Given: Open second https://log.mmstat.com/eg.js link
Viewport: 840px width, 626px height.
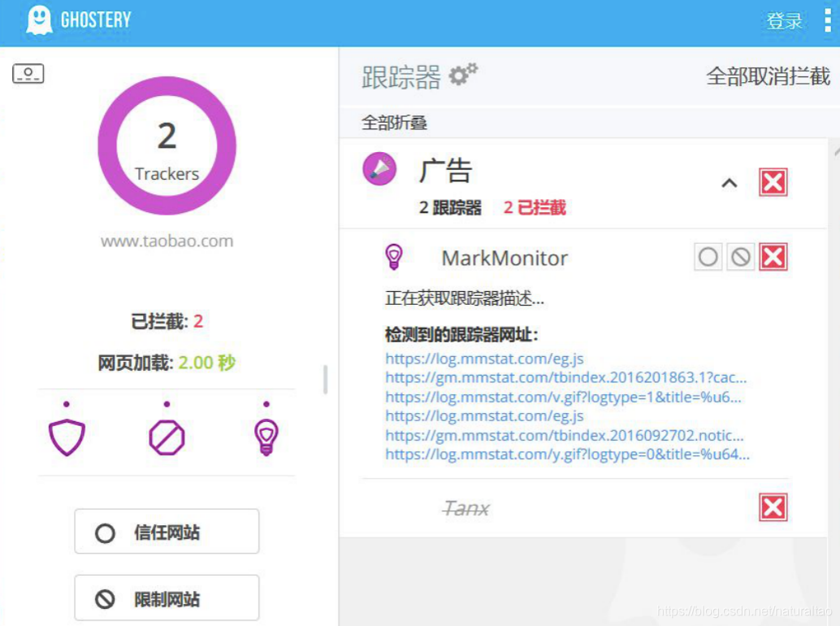Looking at the screenshot, I should 484,416.
